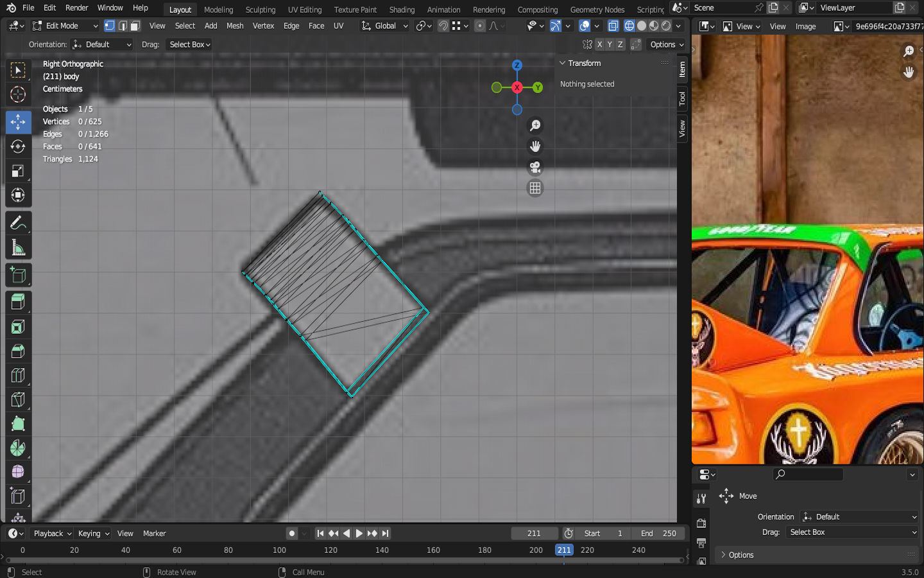This screenshot has height=578, width=924.
Task: Select the Extrude Region tool
Action: tap(18, 302)
